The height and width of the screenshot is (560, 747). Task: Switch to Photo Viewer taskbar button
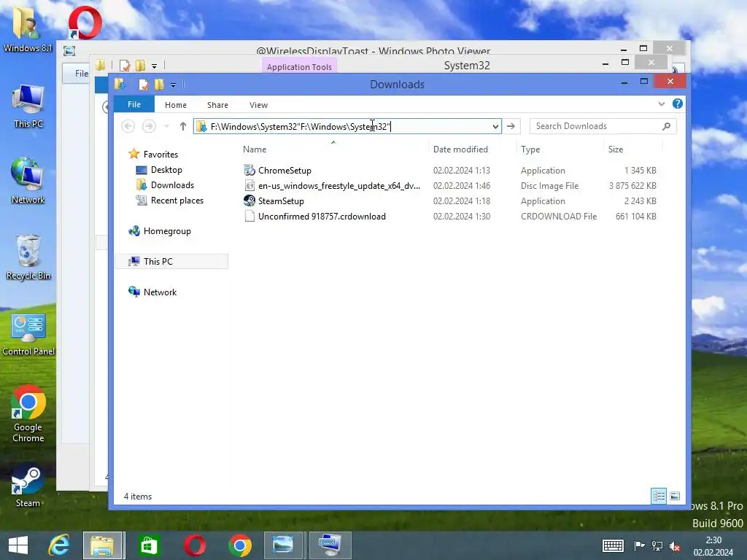(284, 545)
